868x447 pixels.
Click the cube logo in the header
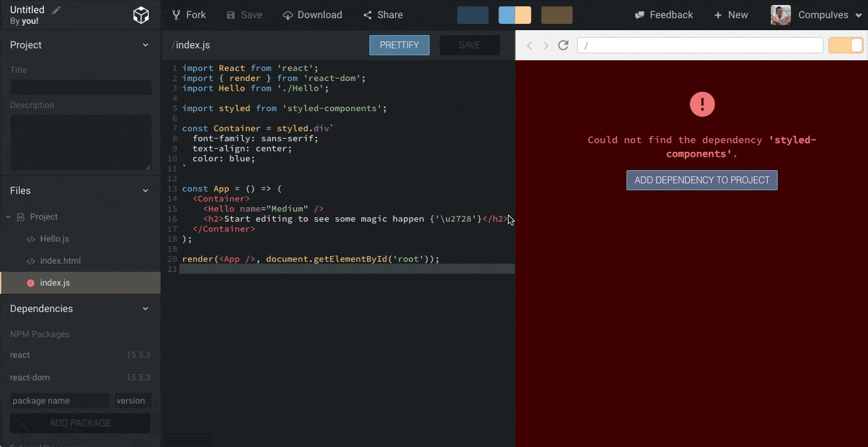point(141,14)
